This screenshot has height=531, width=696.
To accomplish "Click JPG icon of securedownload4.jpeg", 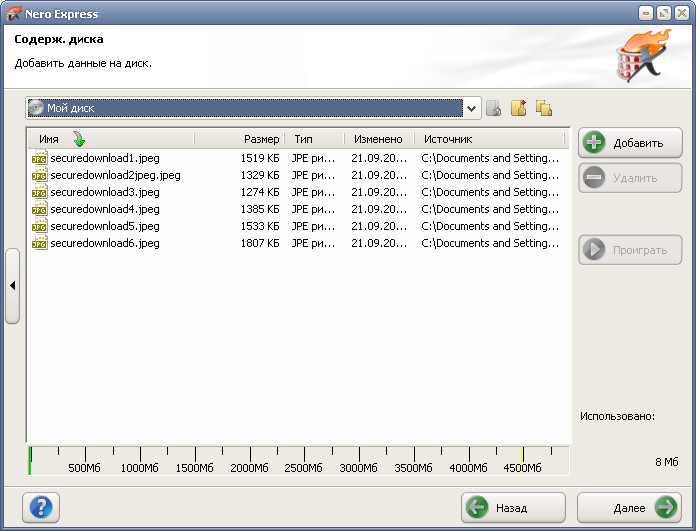I will (40, 209).
